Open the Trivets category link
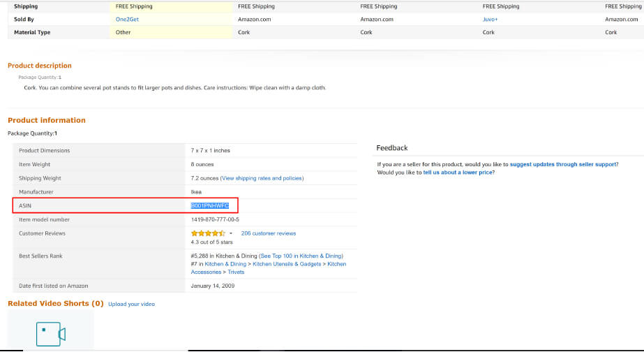This screenshot has width=644, height=352. tap(236, 272)
